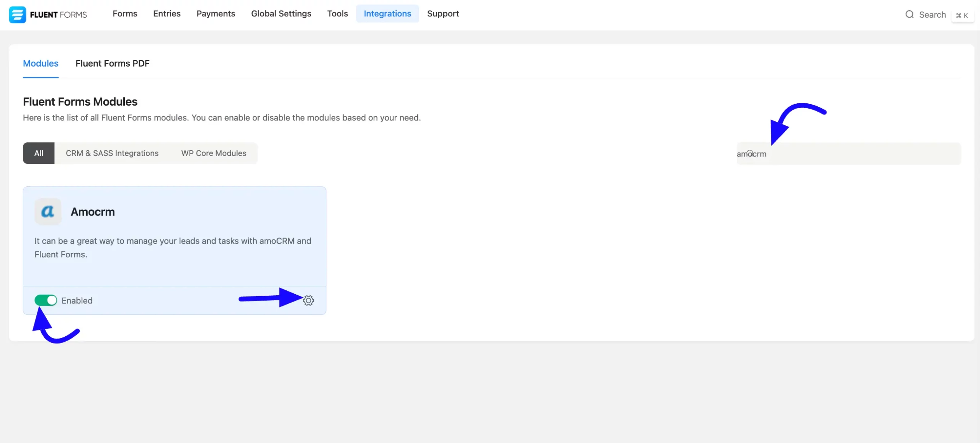Click the Enabled status label
Screen dimensions: 980x443
77,301
